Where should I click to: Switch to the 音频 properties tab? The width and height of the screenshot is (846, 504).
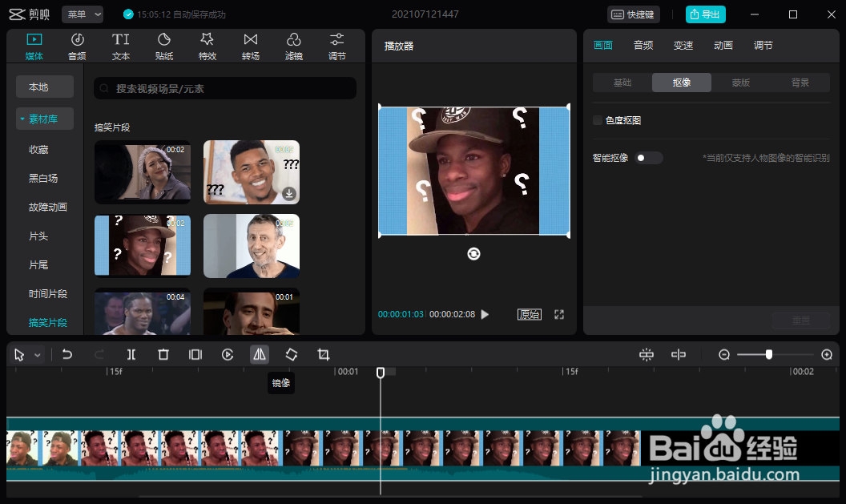(x=643, y=46)
